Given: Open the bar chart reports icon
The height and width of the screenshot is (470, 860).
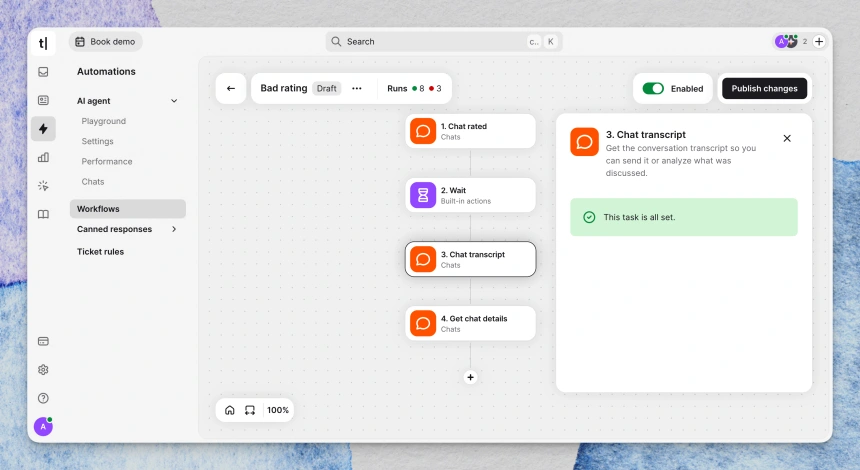Looking at the screenshot, I should coord(43,157).
